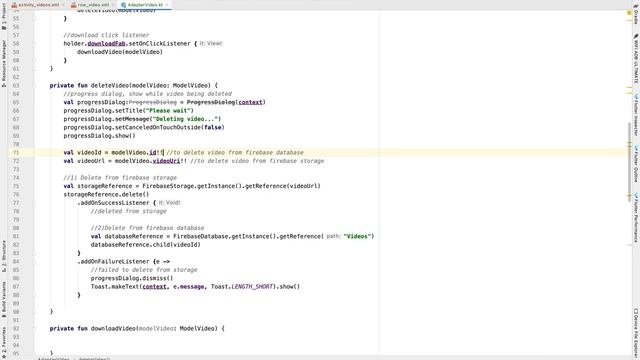
Task: Click fold end marker at line 83
Action: [34, 253]
